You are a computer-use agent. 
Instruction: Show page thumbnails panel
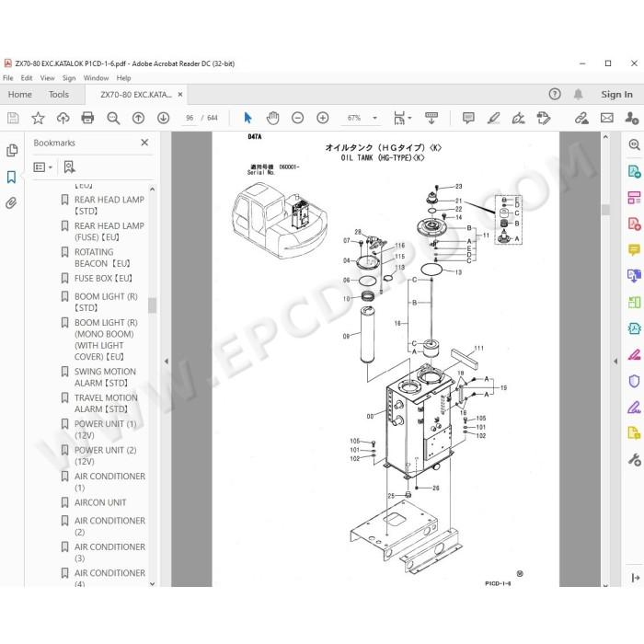(12, 151)
